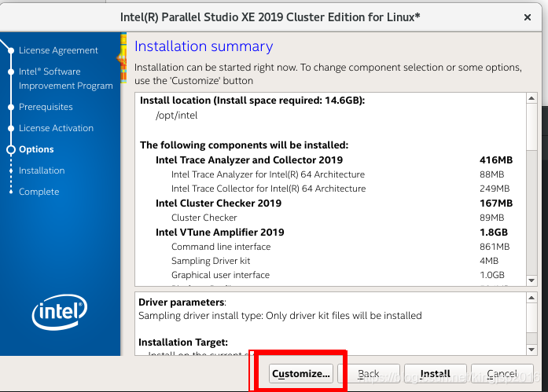
Task: Click the Back button
Action: click(x=369, y=373)
